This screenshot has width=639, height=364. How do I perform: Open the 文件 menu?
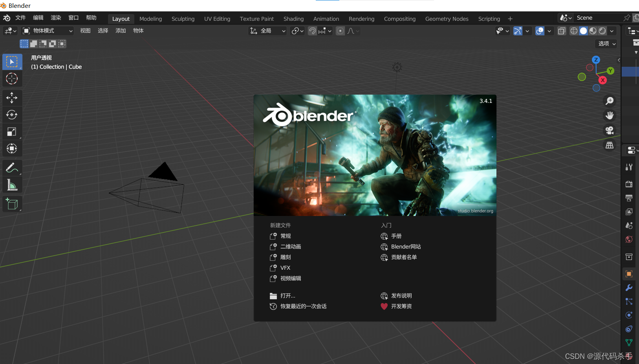(x=20, y=18)
